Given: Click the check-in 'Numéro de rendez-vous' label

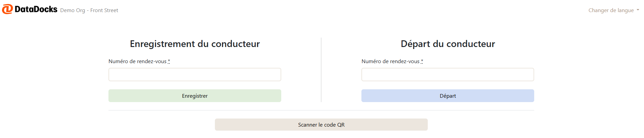Looking at the screenshot, I should pos(137,61).
